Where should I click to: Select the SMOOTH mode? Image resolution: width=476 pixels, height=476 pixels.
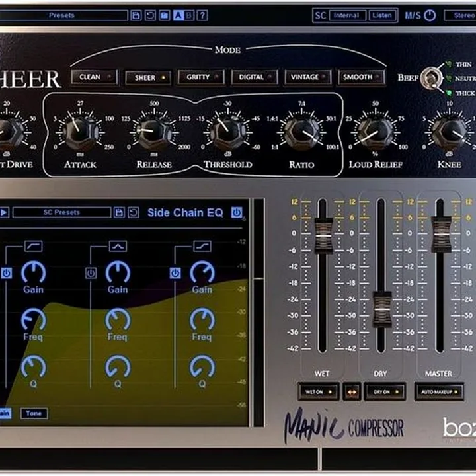361,77
